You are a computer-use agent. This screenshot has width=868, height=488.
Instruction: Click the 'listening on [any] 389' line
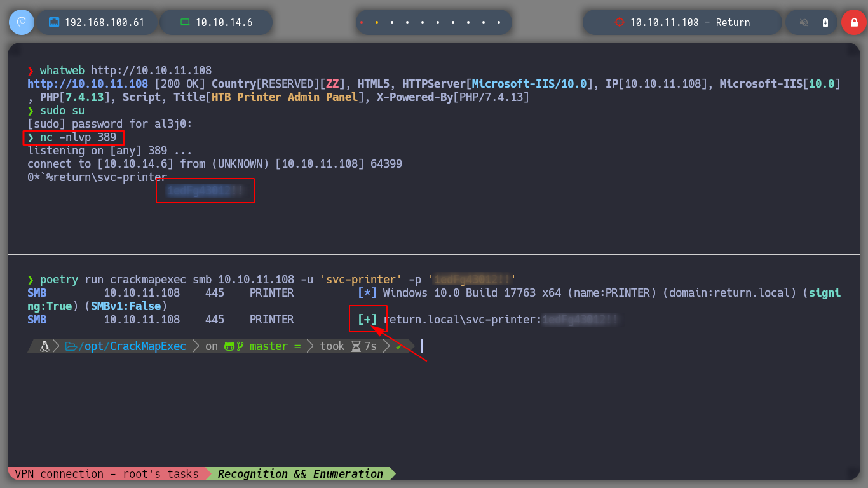coord(110,151)
